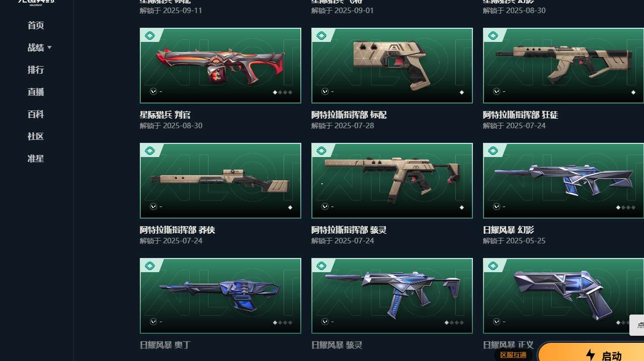Click the lightning bolt icon on 启动 button

(590, 355)
